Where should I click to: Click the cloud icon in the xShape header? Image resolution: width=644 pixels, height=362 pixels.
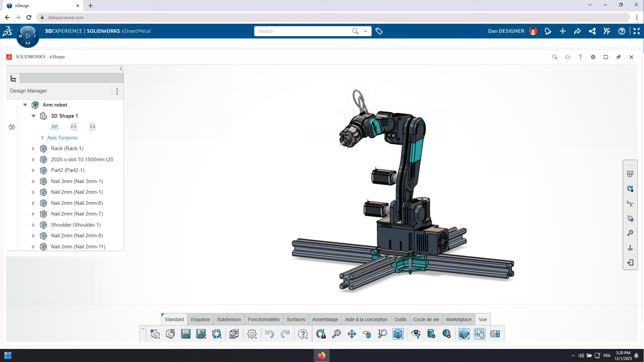(568, 57)
